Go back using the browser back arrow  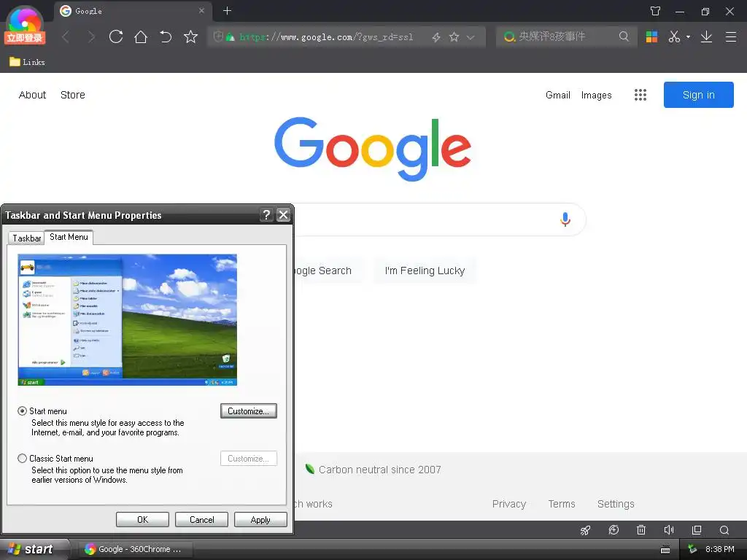click(x=66, y=37)
